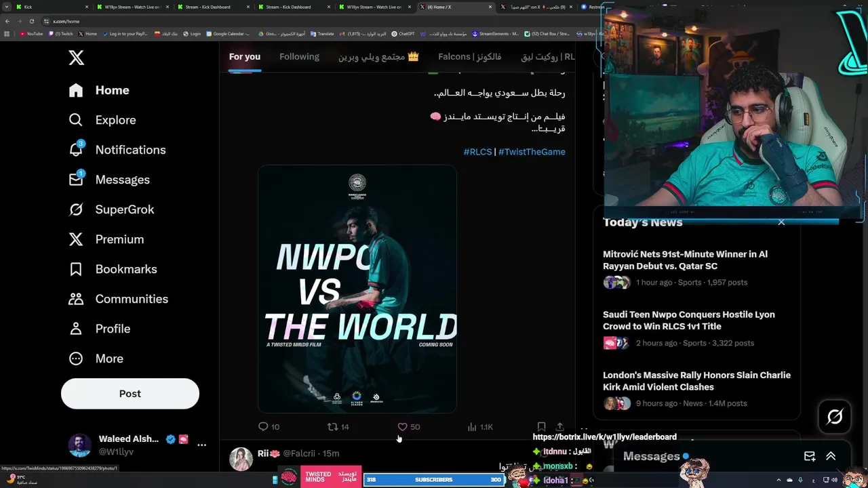The image size is (868, 488).
Task: Click the weather widget in the taskbar
Action: [20, 479]
